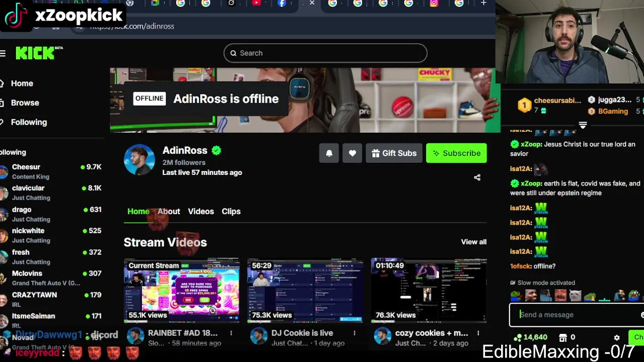Play the 01:10:49 video thumbnail
The image size is (644, 362).
point(429,291)
